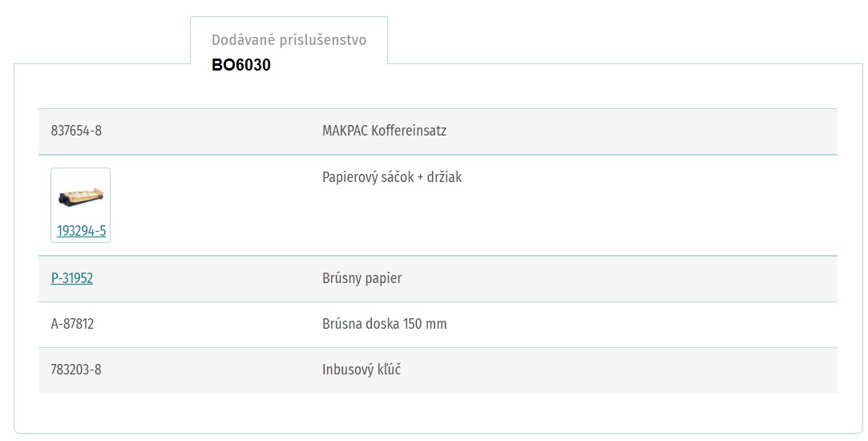Open the 193294-5 part link
This screenshot has width=868, height=441.
(x=81, y=231)
